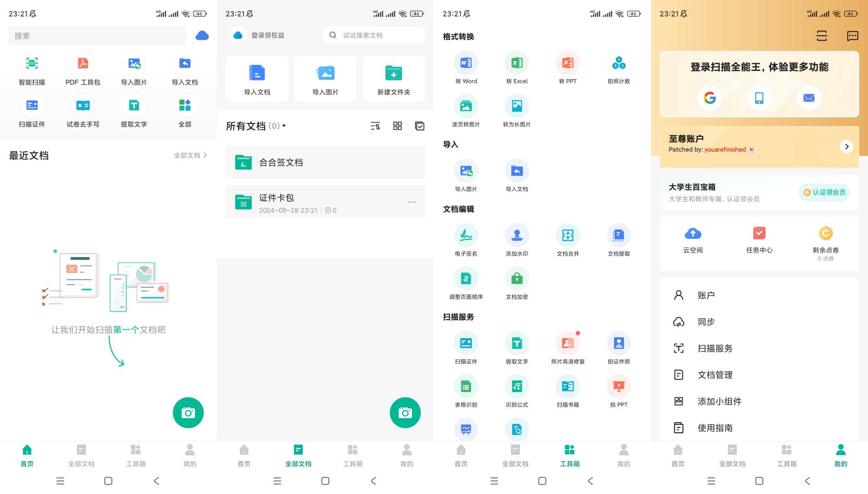
Task: Click 试试搜索文档 search field
Action: (x=374, y=35)
